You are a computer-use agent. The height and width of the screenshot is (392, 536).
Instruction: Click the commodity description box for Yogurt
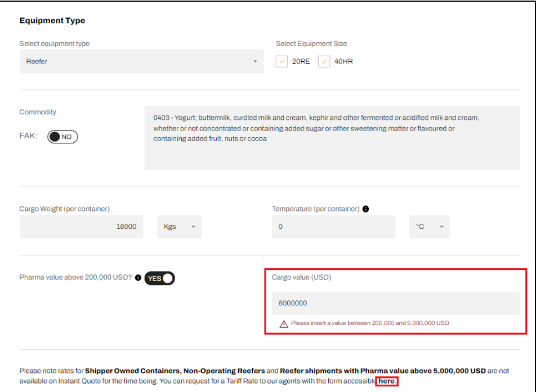[x=332, y=138]
